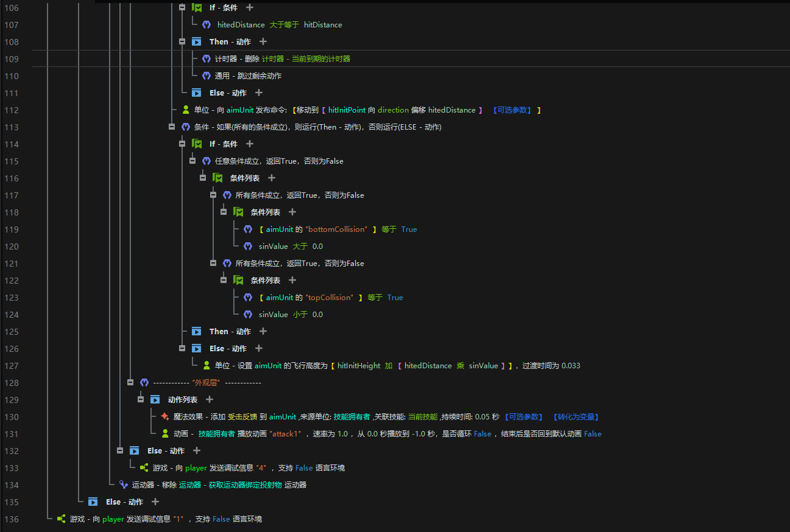Click the "attack1" animation name

(285, 434)
